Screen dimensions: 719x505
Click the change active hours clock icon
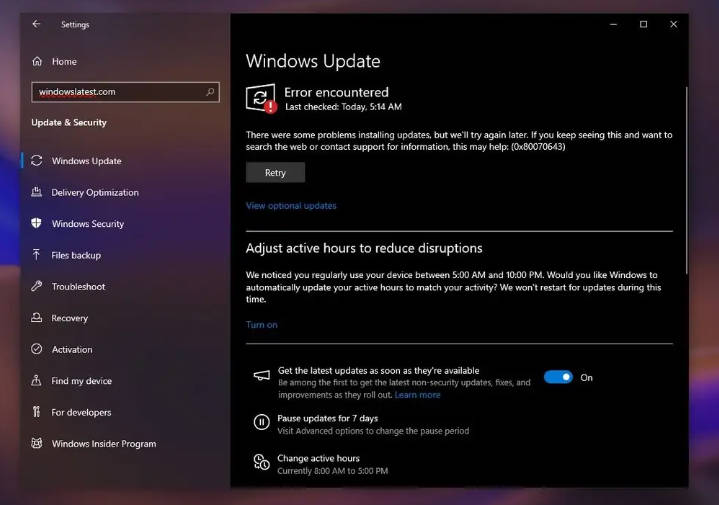(262, 462)
